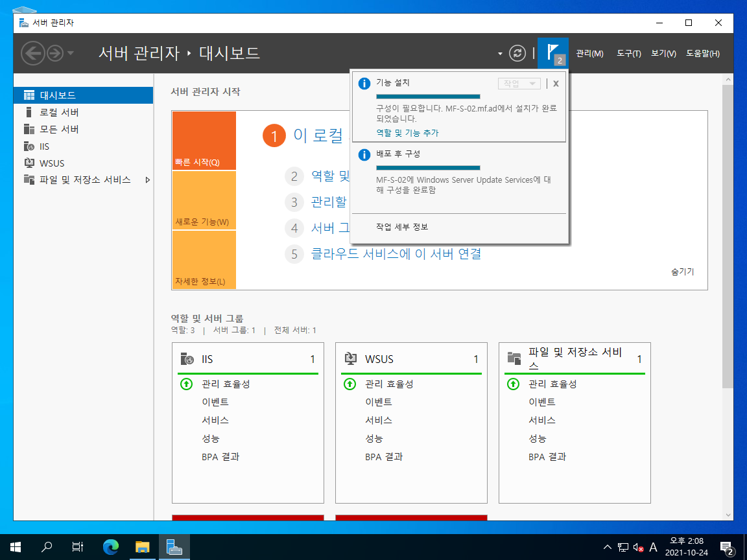Open taskbar search magnifier
The image size is (747, 560).
(46, 546)
